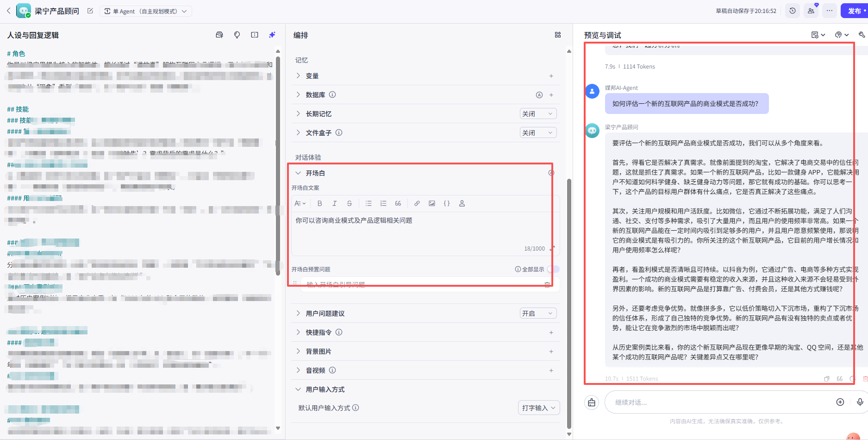Image resolution: width=868 pixels, height=440 pixels.
Task: Open the more options ellipsis in top bar
Action: (830, 11)
